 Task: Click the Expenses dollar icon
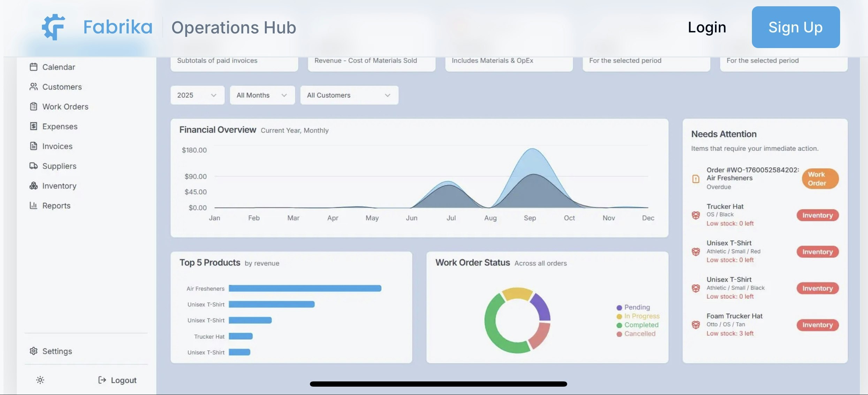33,126
